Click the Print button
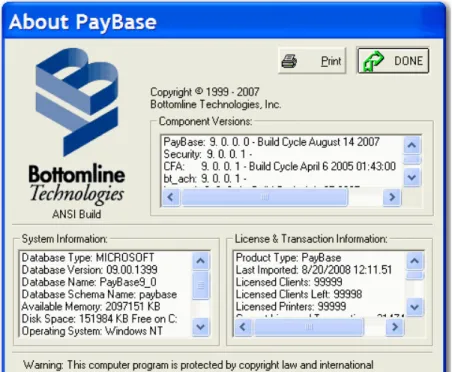452x372 pixels. [312, 61]
